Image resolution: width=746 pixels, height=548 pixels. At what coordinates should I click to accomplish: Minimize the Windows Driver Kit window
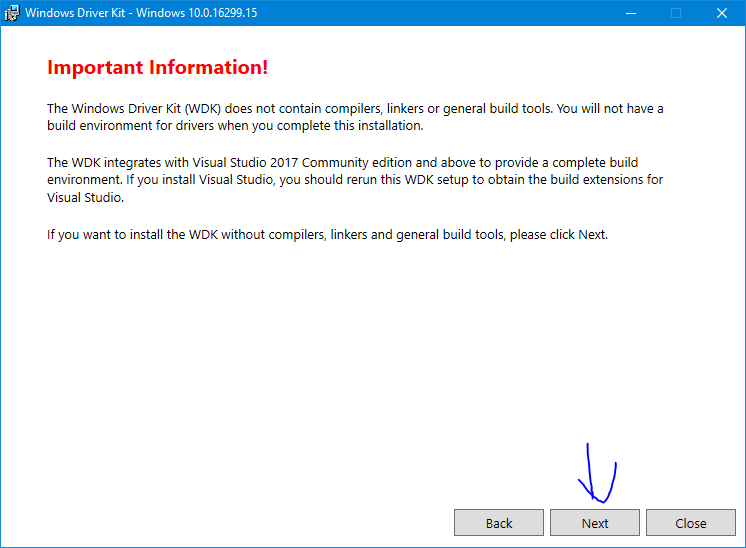click(x=631, y=13)
